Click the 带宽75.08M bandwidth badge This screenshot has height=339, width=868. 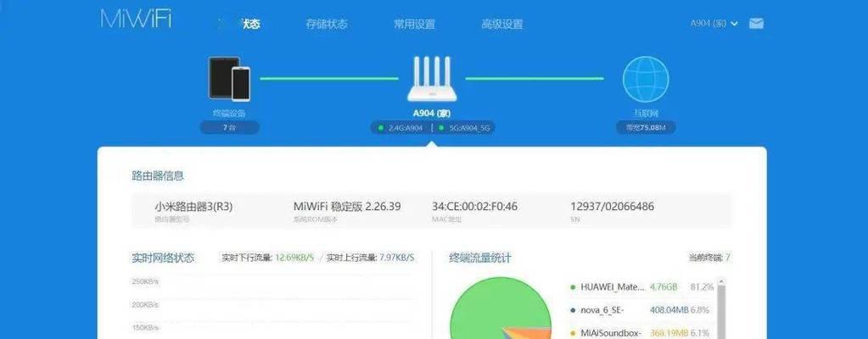point(646,127)
